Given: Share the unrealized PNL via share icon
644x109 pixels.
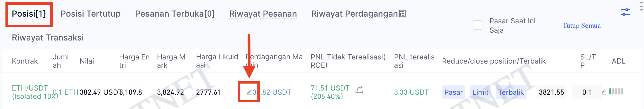Looking at the screenshot, I should coord(359,90).
